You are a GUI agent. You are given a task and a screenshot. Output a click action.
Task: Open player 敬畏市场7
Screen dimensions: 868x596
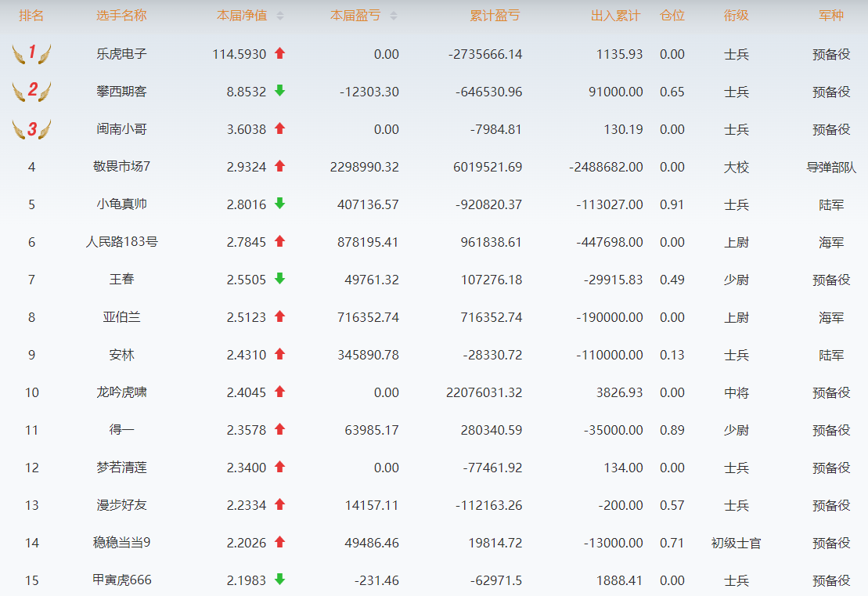click(122, 167)
